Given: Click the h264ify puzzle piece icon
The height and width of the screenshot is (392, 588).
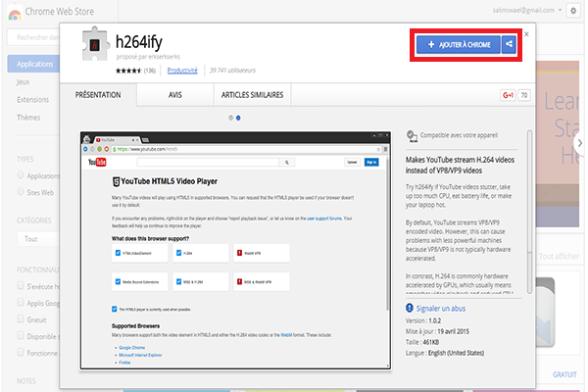Looking at the screenshot, I should click(95, 44).
